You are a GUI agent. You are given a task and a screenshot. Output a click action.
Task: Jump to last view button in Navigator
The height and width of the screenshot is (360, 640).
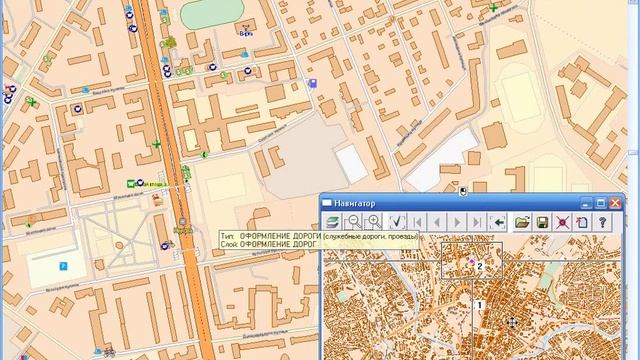click(477, 222)
